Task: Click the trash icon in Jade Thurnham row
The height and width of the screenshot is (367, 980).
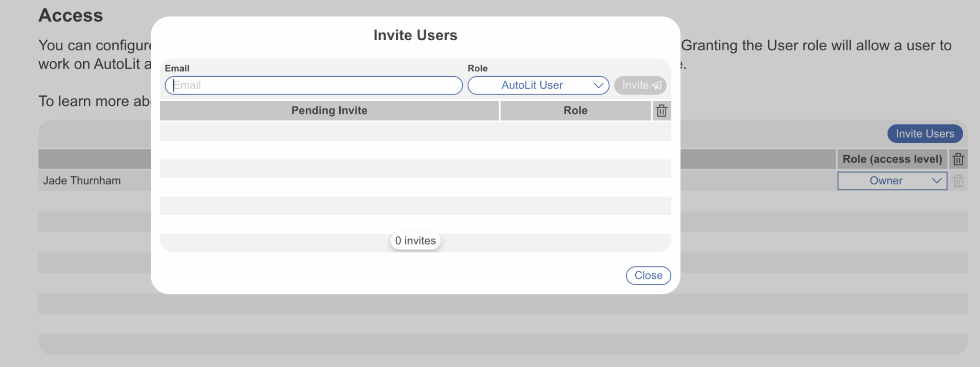Action: [958, 181]
